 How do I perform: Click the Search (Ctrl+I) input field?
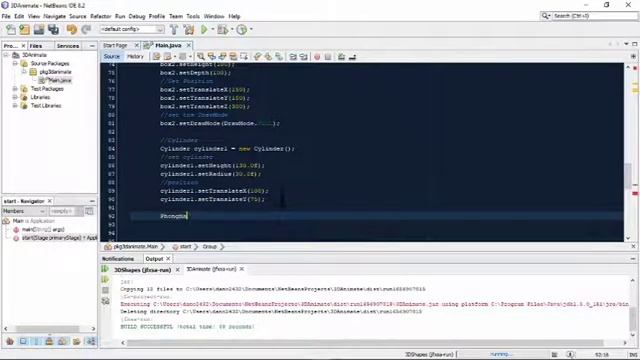pos(595,16)
